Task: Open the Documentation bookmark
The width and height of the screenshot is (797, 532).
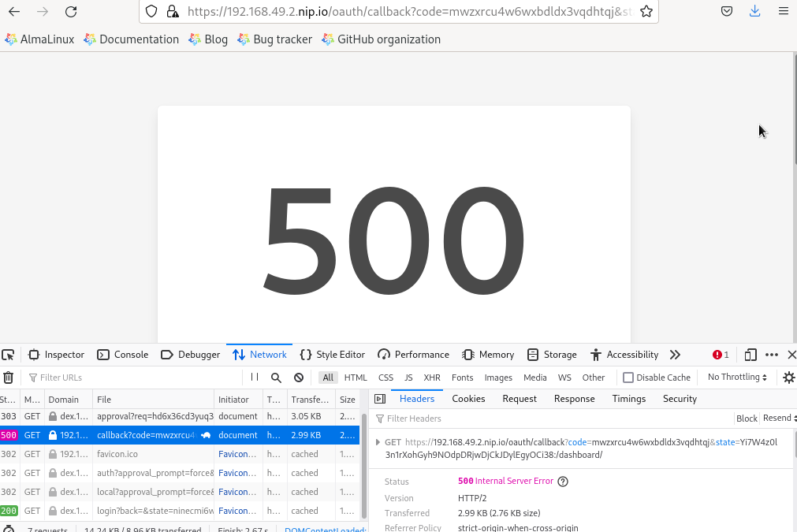Action: point(132,39)
